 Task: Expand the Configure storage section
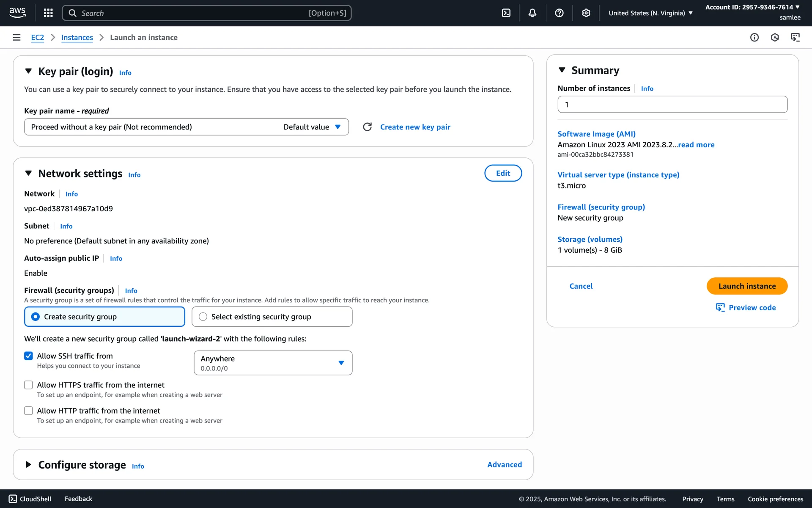(x=28, y=465)
